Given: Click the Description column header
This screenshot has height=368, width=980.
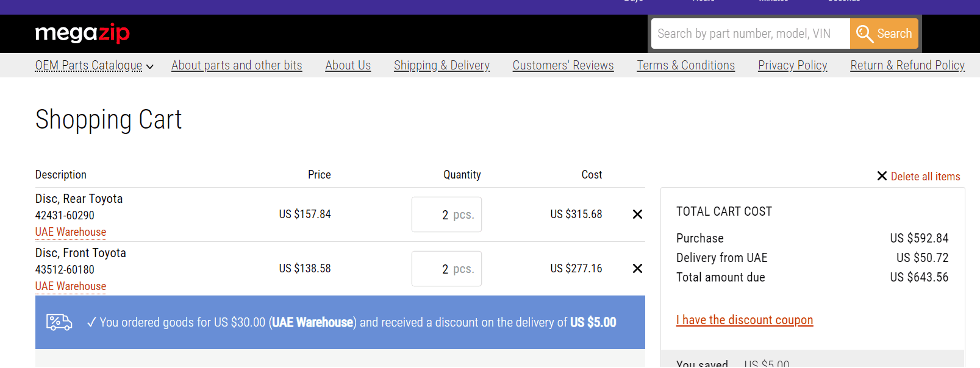Looking at the screenshot, I should pyautogui.click(x=61, y=175).
